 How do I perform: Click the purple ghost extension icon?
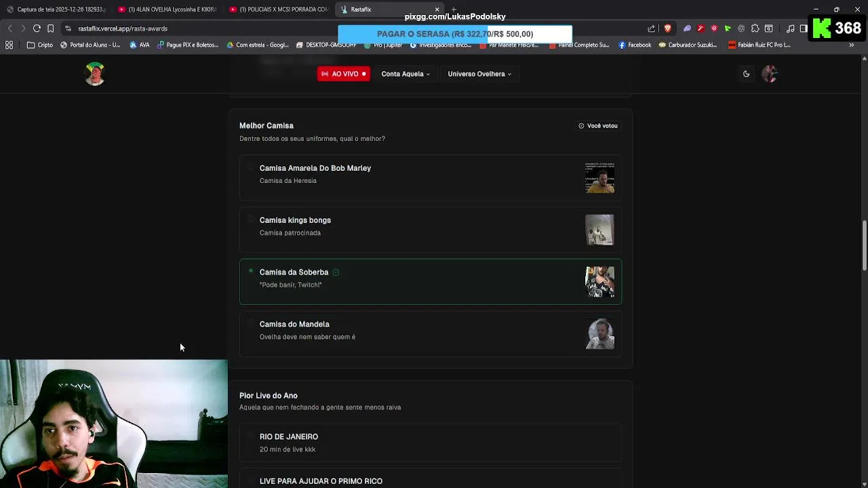(x=687, y=28)
